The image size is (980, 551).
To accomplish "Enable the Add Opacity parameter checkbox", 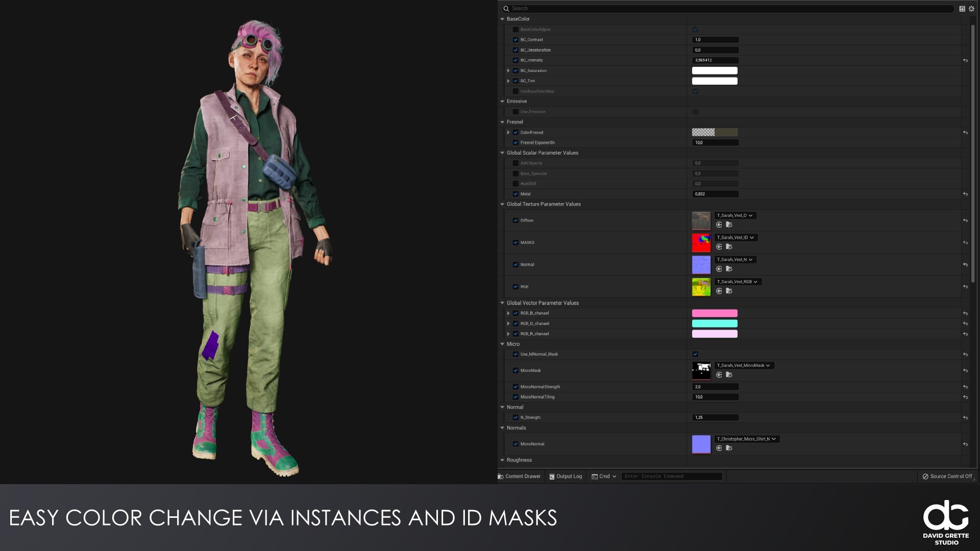I will pyautogui.click(x=516, y=163).
